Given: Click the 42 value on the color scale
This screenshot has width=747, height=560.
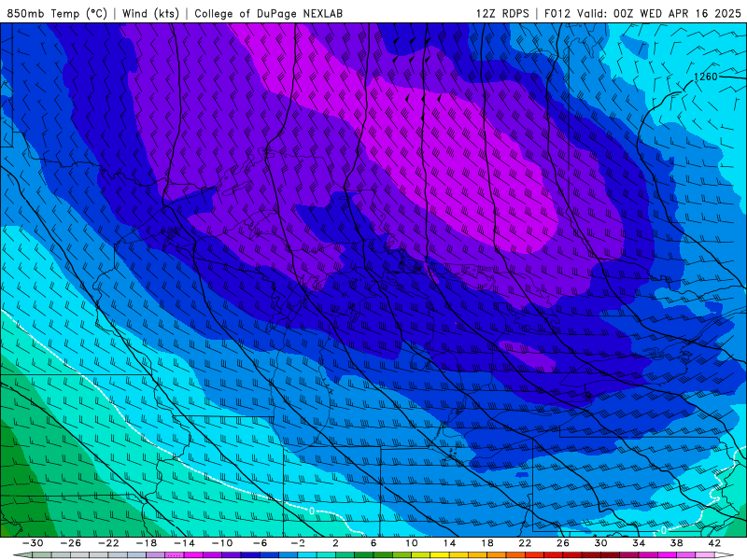Looking at the screenshot, I should [714, 543].
